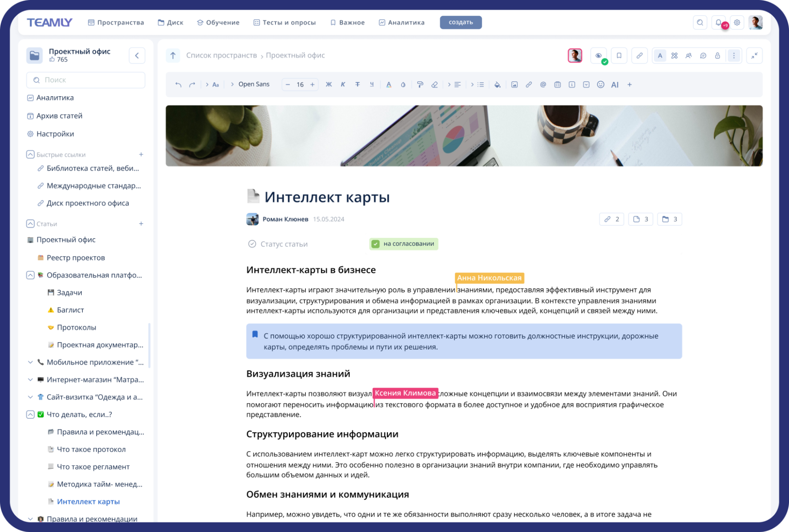Toggle bold formatting (Ж)

[x=329, y=84]
